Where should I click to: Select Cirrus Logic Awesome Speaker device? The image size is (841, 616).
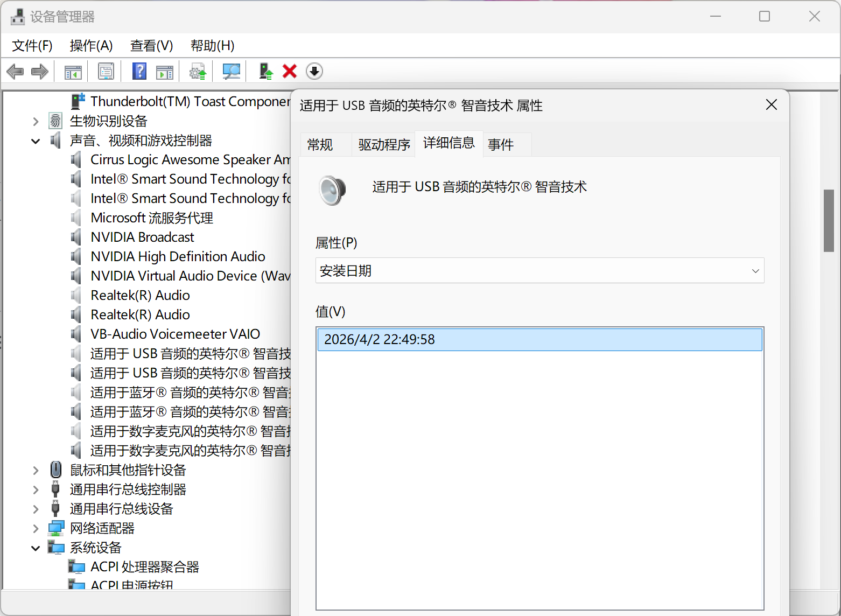[x=190, y=159]
